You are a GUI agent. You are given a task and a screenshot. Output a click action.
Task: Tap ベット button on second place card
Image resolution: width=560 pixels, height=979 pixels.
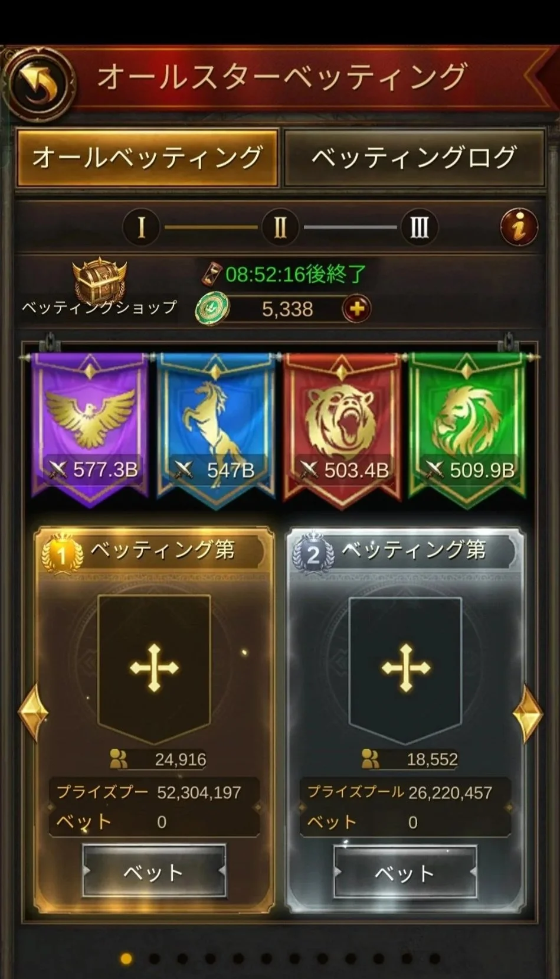pyautogui.click(x=405, y=872)
